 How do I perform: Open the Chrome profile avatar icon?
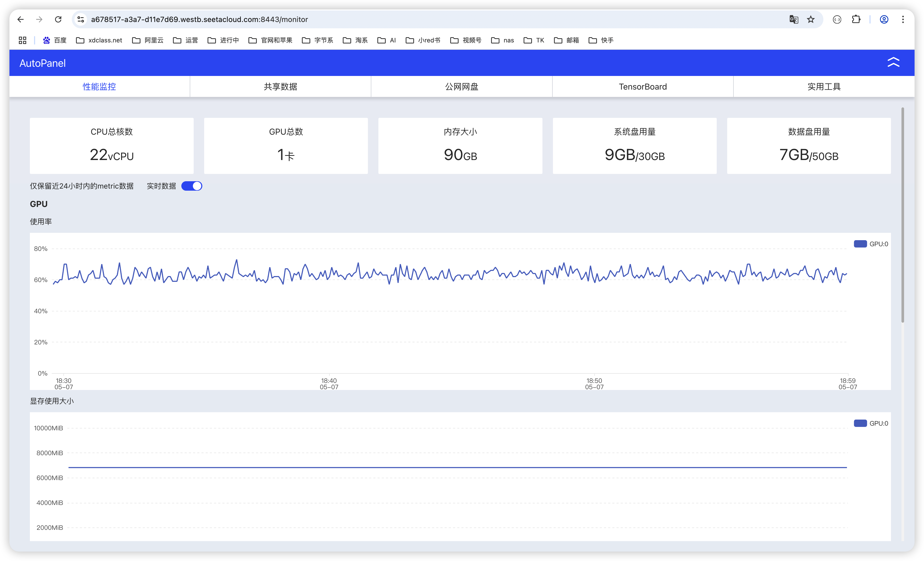[884, 19]
